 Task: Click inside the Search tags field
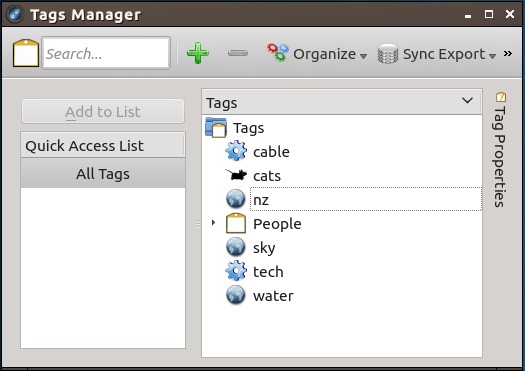(x=106, y=53)
